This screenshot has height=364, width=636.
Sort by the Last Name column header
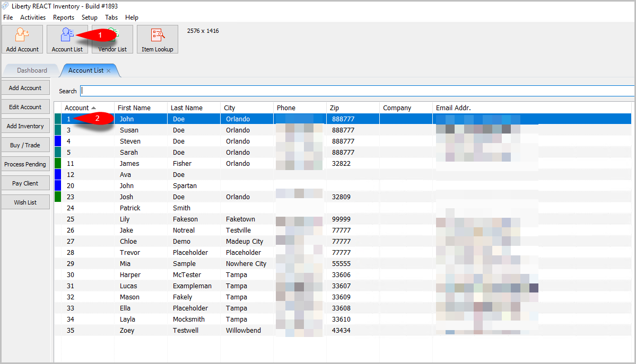click(194, 108)
